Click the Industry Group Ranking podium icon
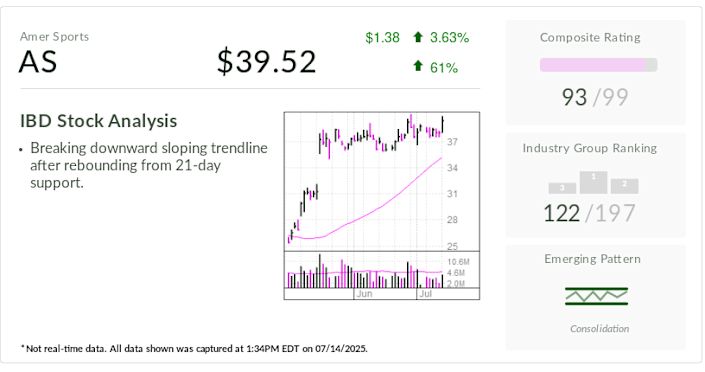705x372 pixels. [593, 183]
